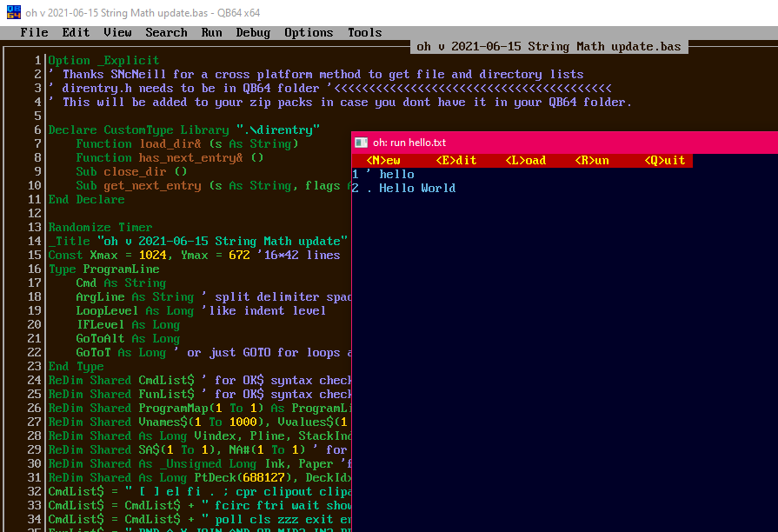Click the Hello World line in oh window

pos(416,189)
